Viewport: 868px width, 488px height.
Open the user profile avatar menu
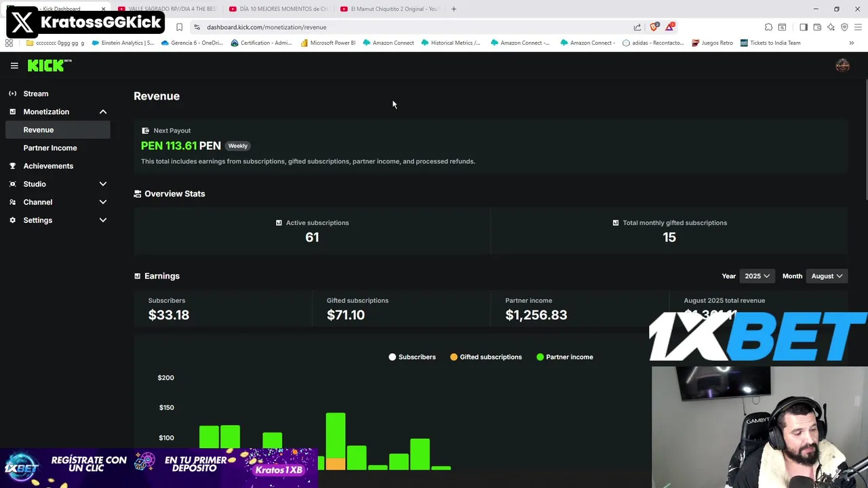pos(842,65)
